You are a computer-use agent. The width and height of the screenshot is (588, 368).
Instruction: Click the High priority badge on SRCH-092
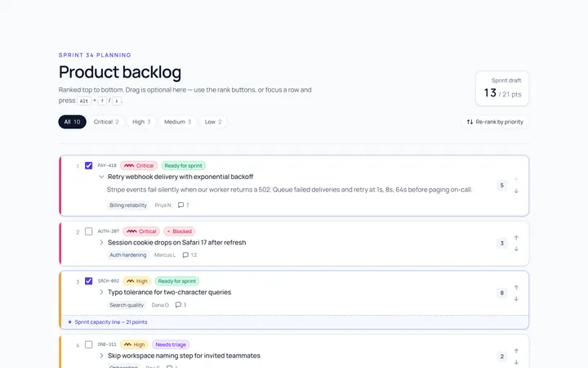tap(137, 280)
